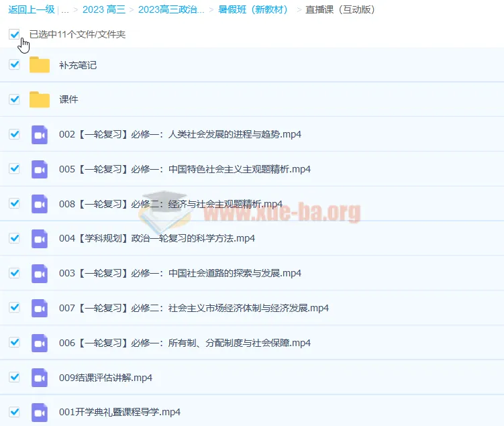
Task: Click video icon for 005 中国特色社会主义主观题精析
Action: click(x=40, y=169)
